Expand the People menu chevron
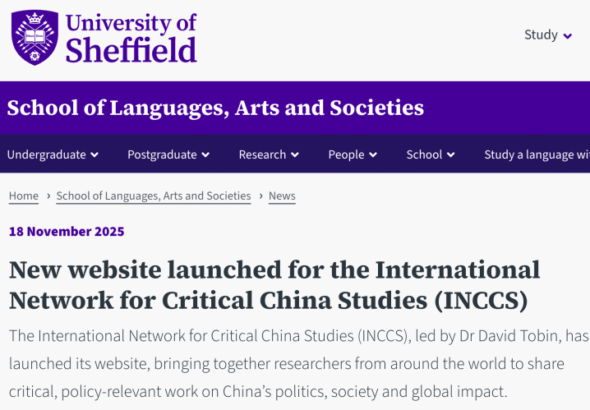Image resolution: width=590 pixels, height=410 pixels. [373, 155]
